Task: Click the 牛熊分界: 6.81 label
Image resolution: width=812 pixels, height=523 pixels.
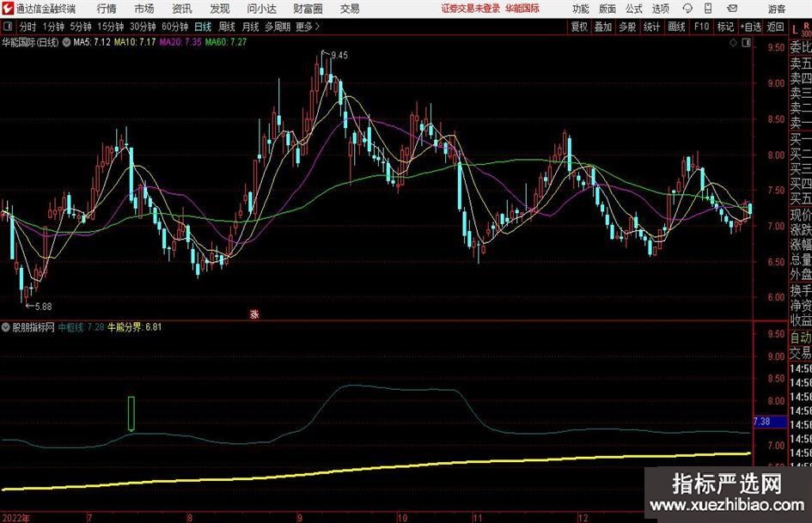Action: pos(134,327)
